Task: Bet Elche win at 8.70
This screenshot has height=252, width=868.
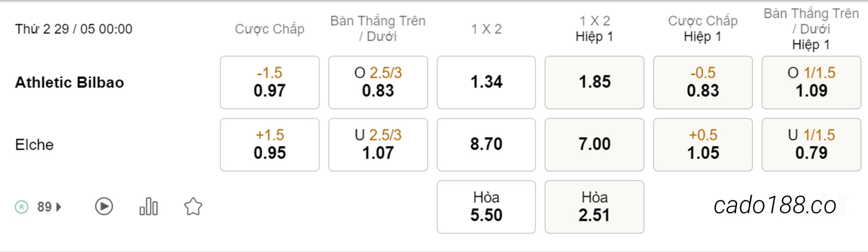Action: pos(486,144)
